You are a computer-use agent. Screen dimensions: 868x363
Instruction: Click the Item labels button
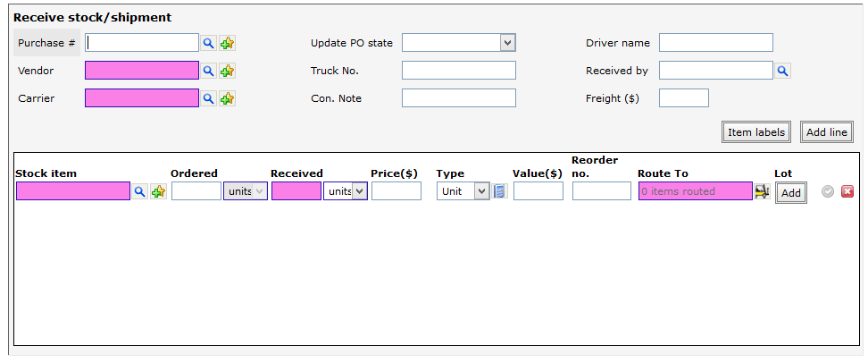pyautogui.click(x=756, y=132)
